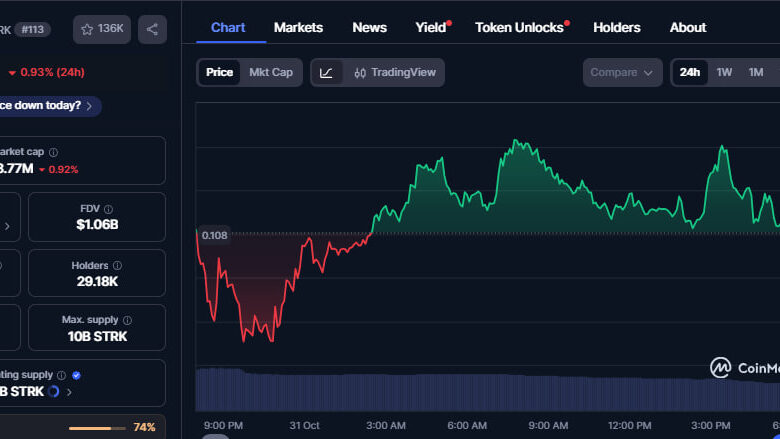Click the share icon button
The height and width of the screenshot is (439, 780).
152,29
